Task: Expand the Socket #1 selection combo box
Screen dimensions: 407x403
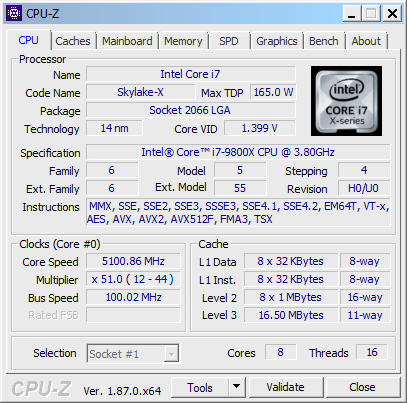Action: (133, 353)
